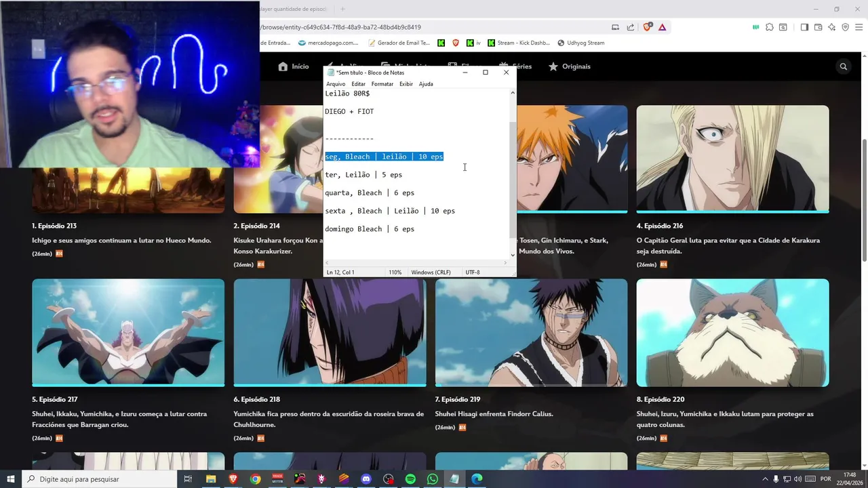Viewport: 868px width, 488px height.
Task: Open the clock and date in the taskbar
Action: 850,479
